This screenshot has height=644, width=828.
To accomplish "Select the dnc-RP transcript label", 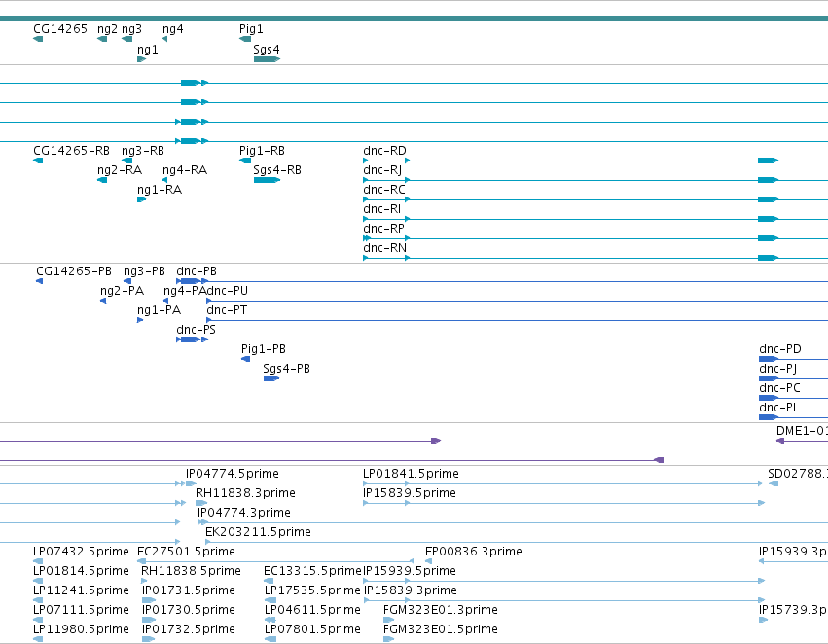I will (x=384, y=229).
